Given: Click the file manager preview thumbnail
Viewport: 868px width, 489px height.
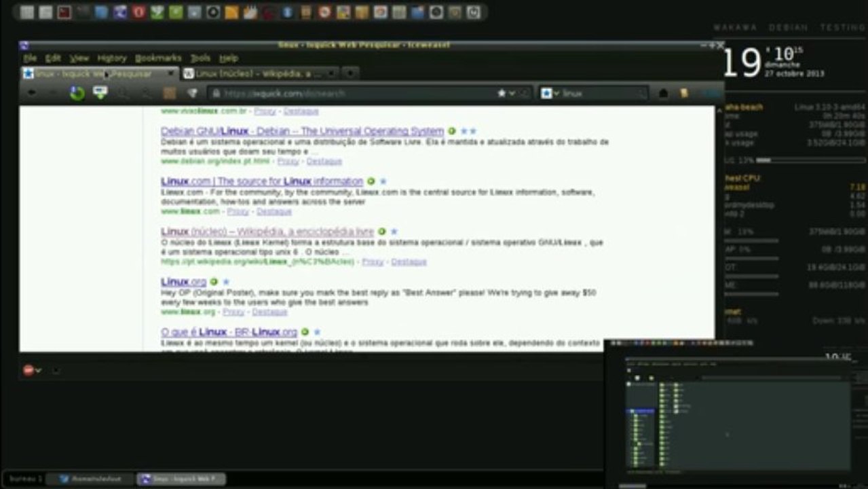Looking at the screenshot, I should [735, 414].
